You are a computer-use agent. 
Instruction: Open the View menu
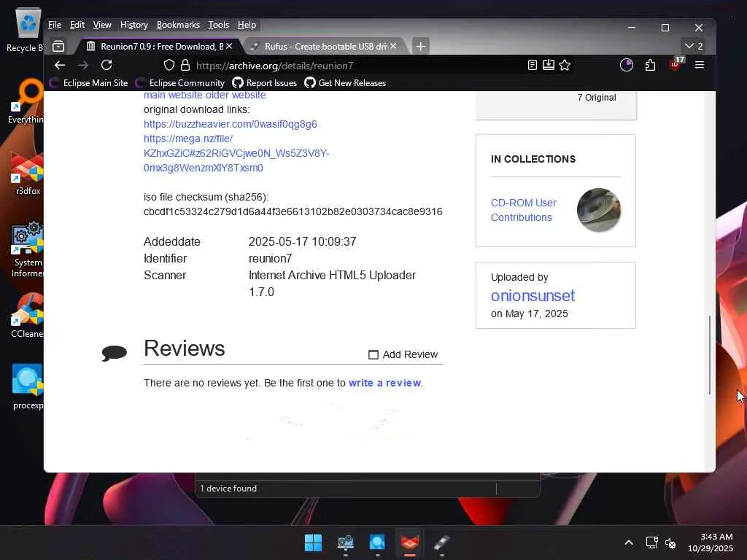(x=102, y=25)
